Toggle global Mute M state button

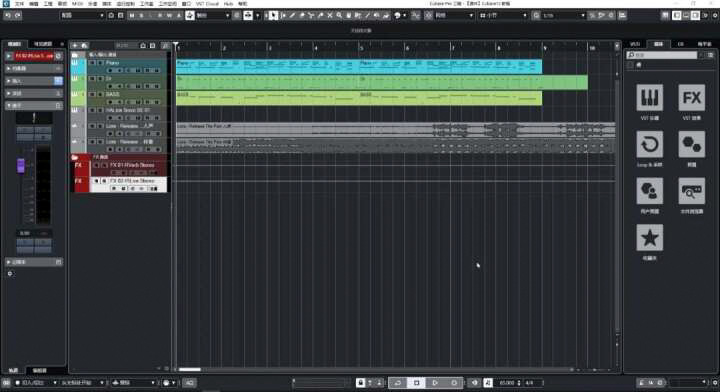point(132,15)
